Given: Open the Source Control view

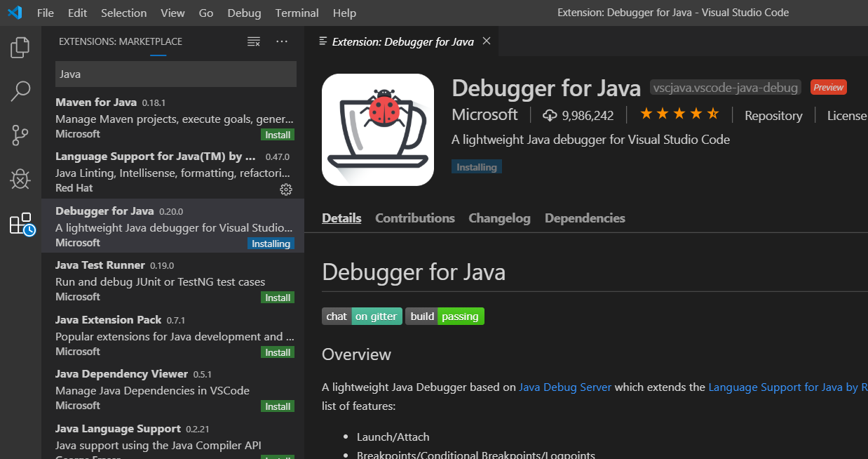Looking at the screenshot, I should (x=20, y=135).
